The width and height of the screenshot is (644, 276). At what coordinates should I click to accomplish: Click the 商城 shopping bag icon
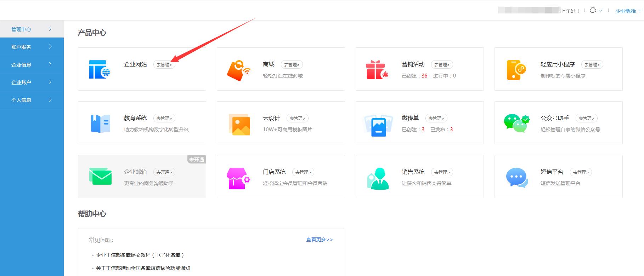[238, 70]
